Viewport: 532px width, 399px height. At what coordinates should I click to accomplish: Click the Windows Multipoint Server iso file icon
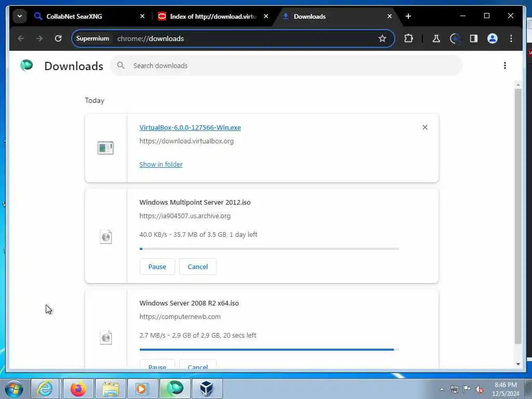(x=106, y=236)
